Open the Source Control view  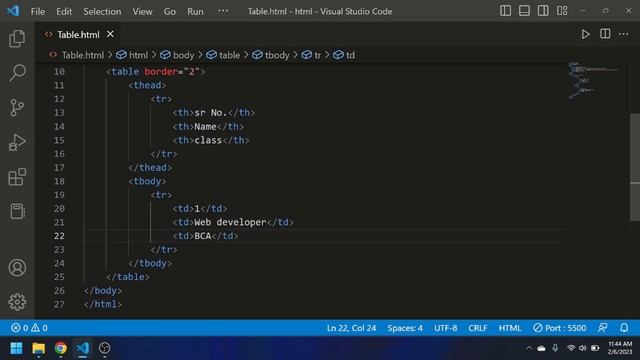point(17,108)
